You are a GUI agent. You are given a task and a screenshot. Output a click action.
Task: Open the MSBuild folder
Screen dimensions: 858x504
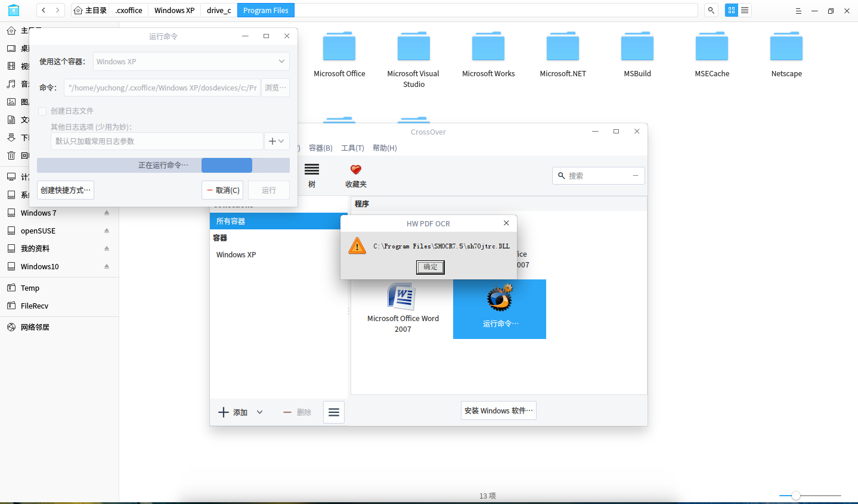637,55
